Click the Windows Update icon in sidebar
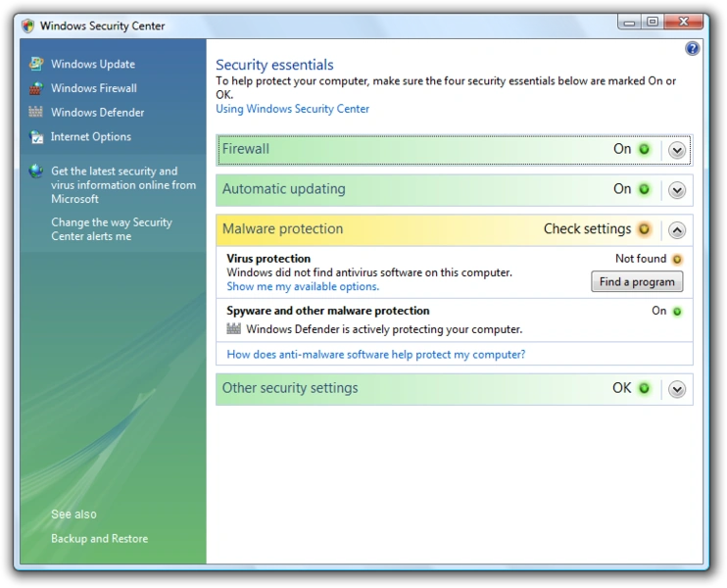727x588 pixels. pos(36,64)
